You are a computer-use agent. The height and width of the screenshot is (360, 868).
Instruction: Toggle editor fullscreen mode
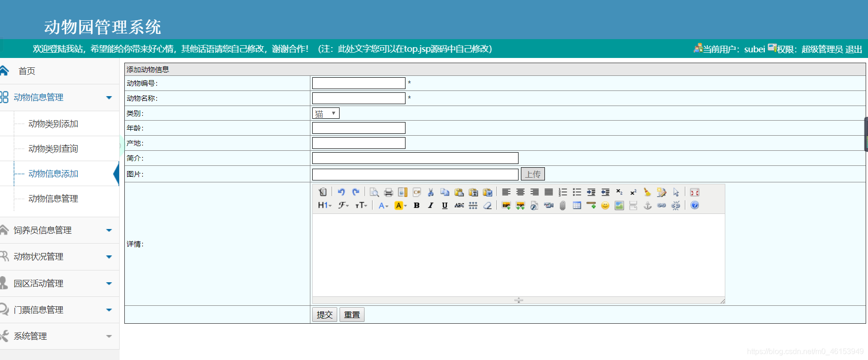coord(695,192)
